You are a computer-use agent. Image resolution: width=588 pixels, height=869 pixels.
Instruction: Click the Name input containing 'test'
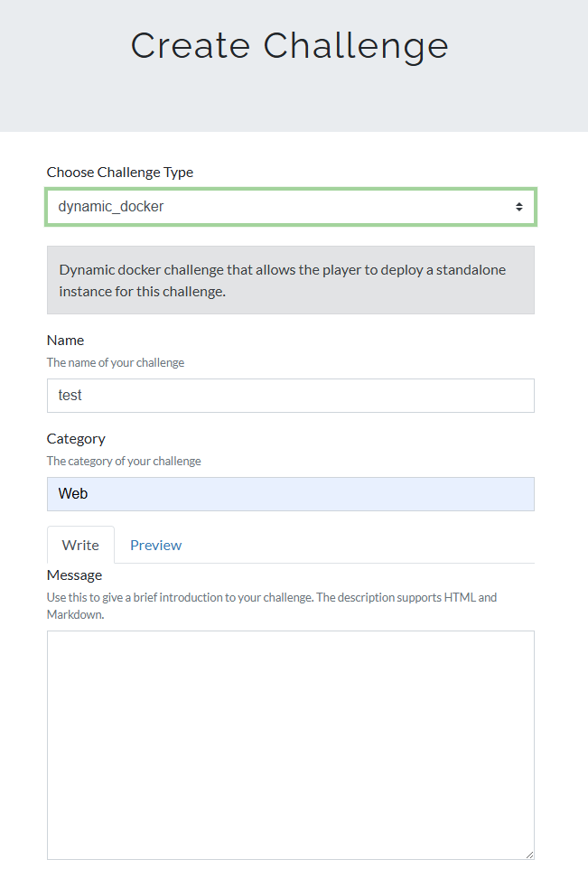point(290,396)
